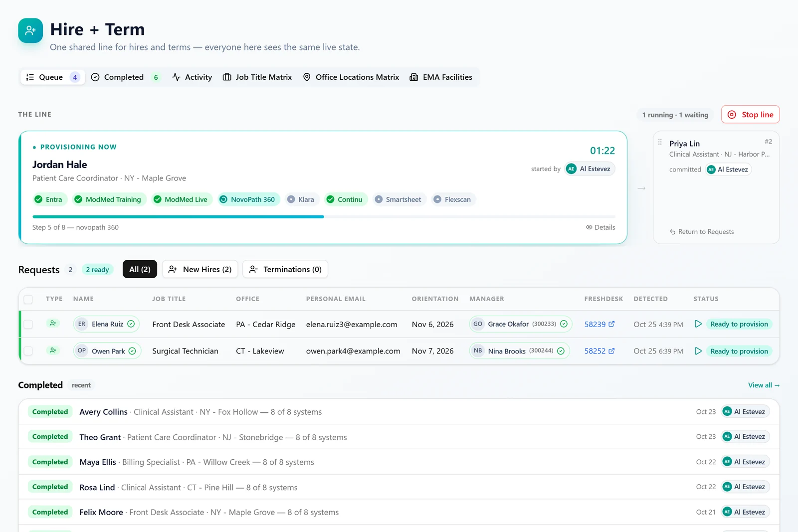
Task: Click the drag handle on Priya Lin card
Action: [x=660, y=142]
